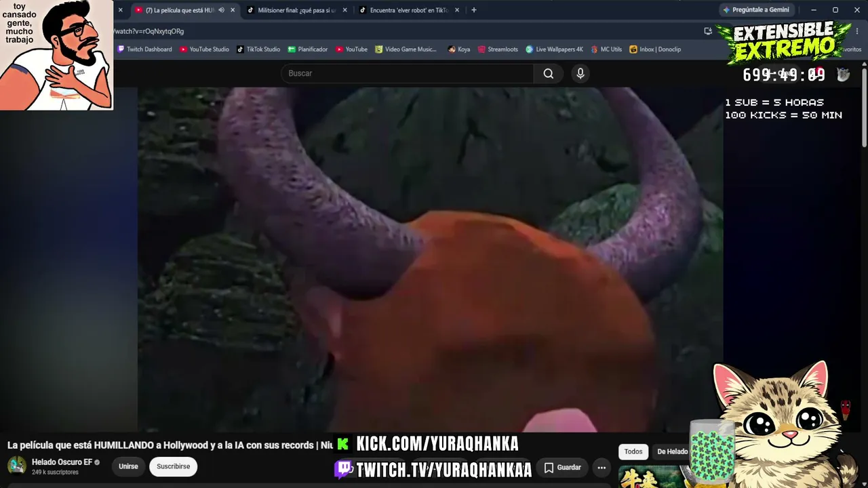Open the Inbox Donoclip bookmark
Viewport: 868px width, 488px height.
coord(655,49)
